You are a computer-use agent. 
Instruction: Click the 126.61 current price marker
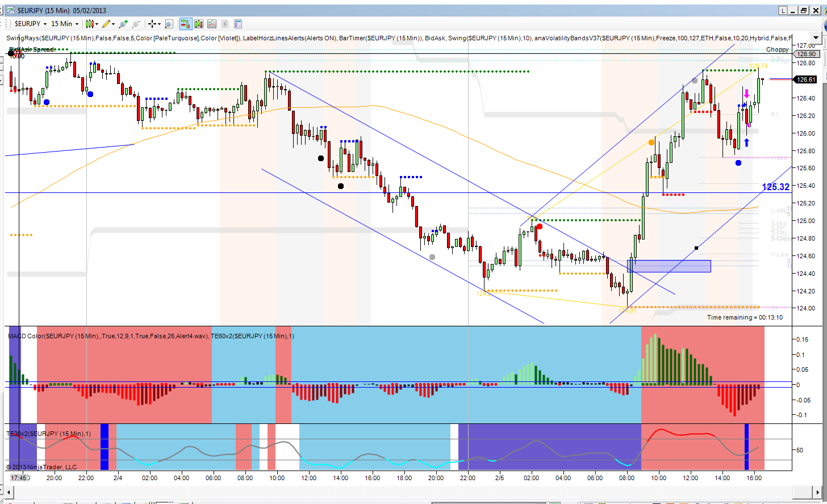point(806,79)
